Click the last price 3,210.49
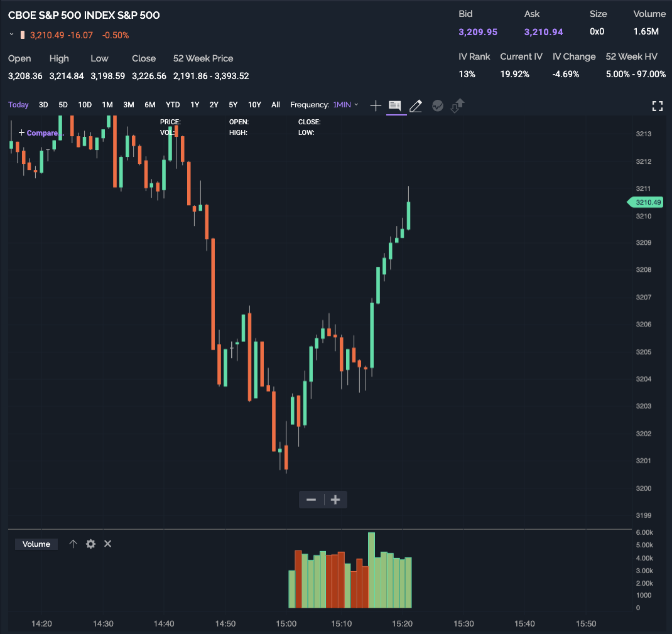 [47, 35]
